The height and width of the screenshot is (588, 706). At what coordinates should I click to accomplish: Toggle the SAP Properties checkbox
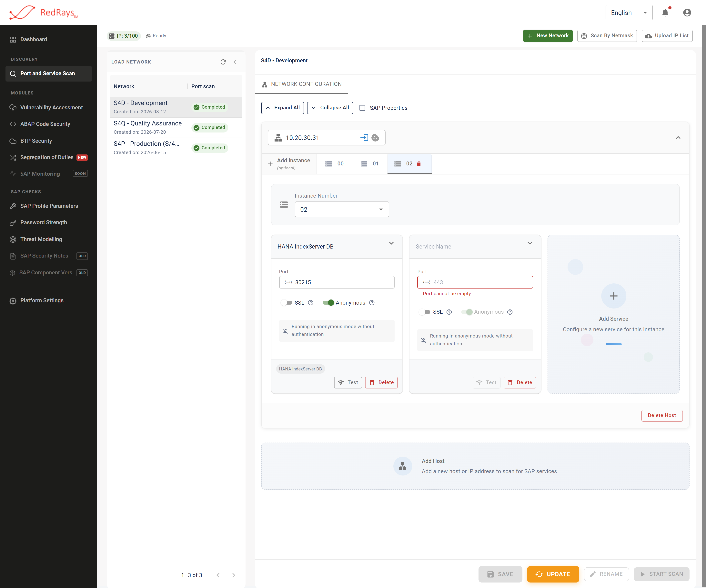(x=362, y=108)
